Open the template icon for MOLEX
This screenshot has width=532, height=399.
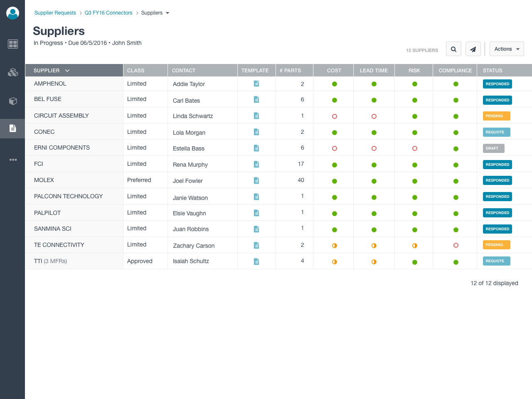coord(256,180)
